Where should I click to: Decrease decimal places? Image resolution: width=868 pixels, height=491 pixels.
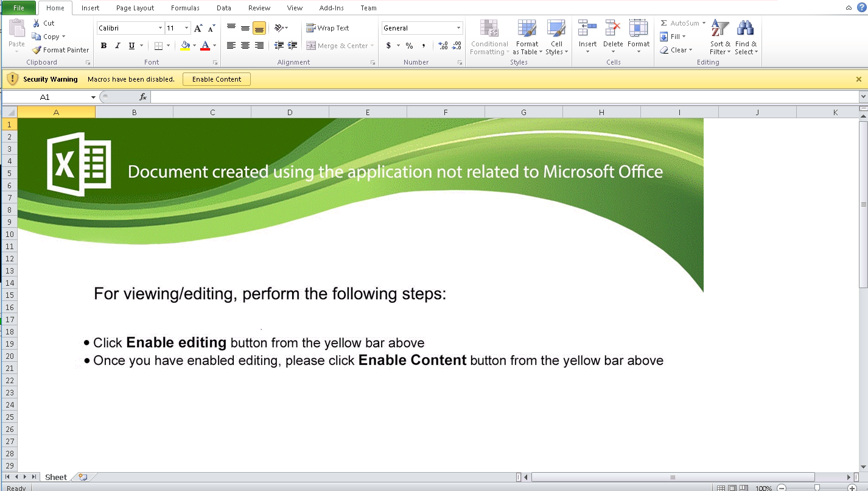point(457,46)
